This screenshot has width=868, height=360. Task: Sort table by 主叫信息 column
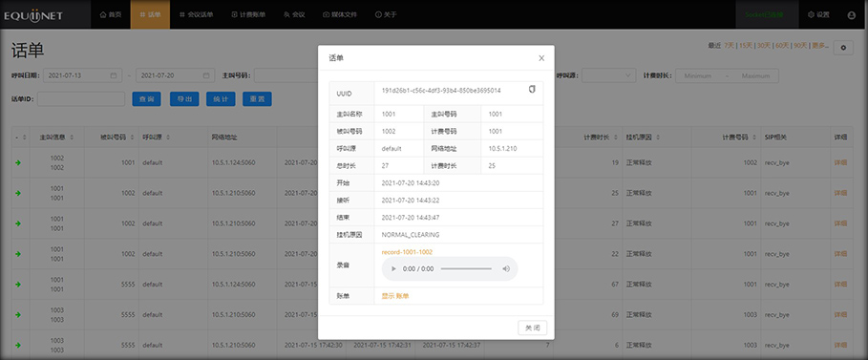tap(56, 137)
